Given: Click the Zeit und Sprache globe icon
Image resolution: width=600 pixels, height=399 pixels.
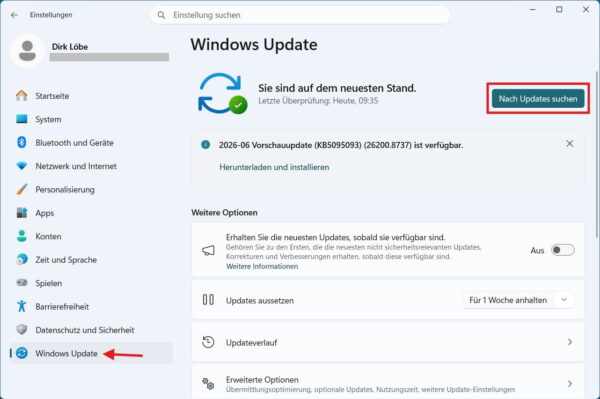Looking at the screenshot, I should 22,259.
